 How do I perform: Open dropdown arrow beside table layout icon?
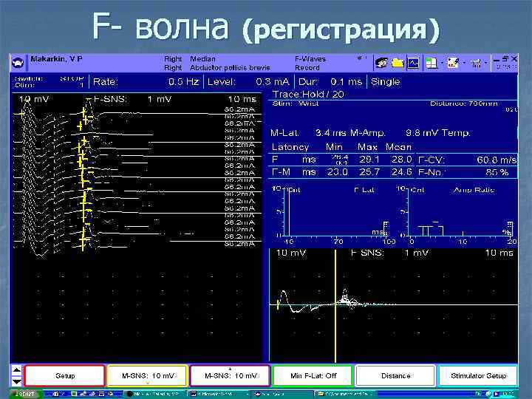[x=441, y=63]
